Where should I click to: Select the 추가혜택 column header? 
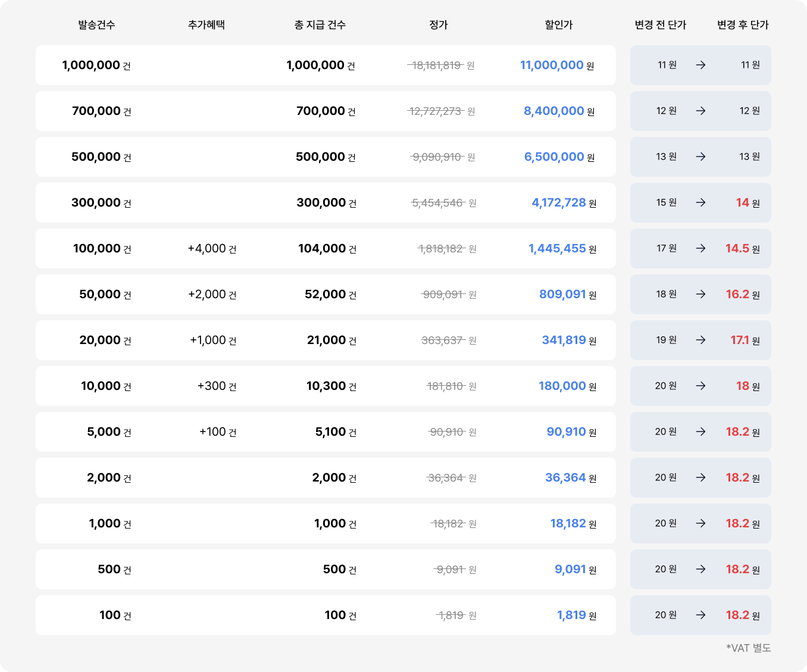click(207, 25)
